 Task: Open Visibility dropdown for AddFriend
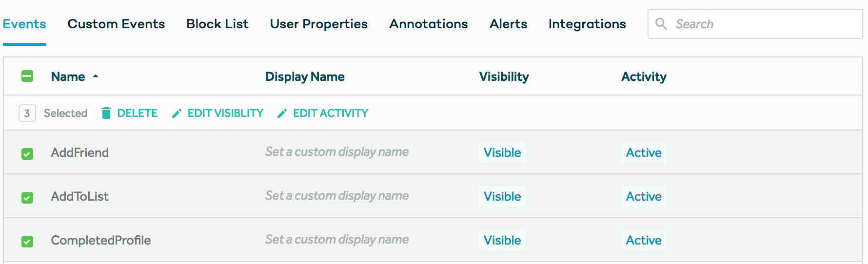(x=502, y=152)
